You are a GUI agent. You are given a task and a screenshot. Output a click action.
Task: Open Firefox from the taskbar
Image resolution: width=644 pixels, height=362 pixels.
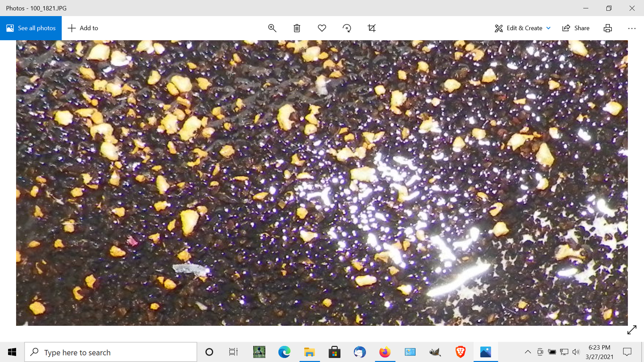(x=385, y=352)
